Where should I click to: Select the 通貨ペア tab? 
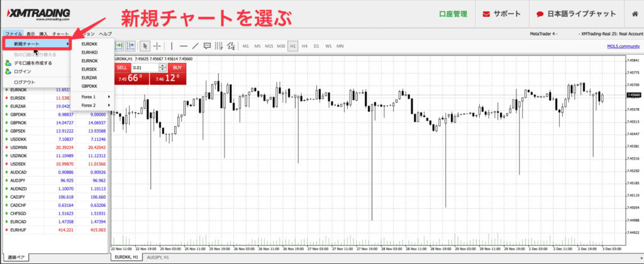16,258
